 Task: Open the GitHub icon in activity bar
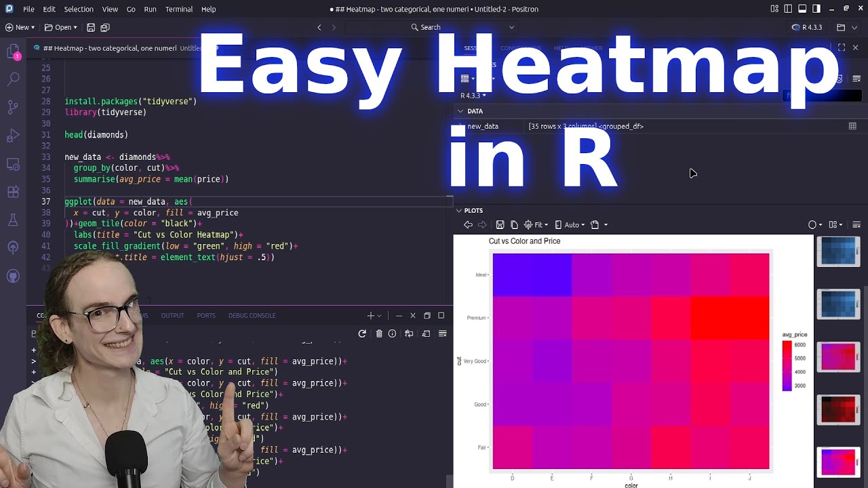coord(13,276)
